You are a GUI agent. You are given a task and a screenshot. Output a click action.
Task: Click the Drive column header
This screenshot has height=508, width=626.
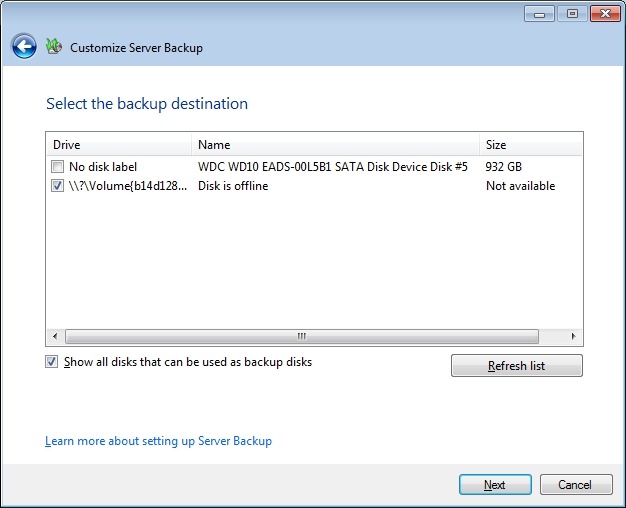pyautogui.click(x=118, y=145)
